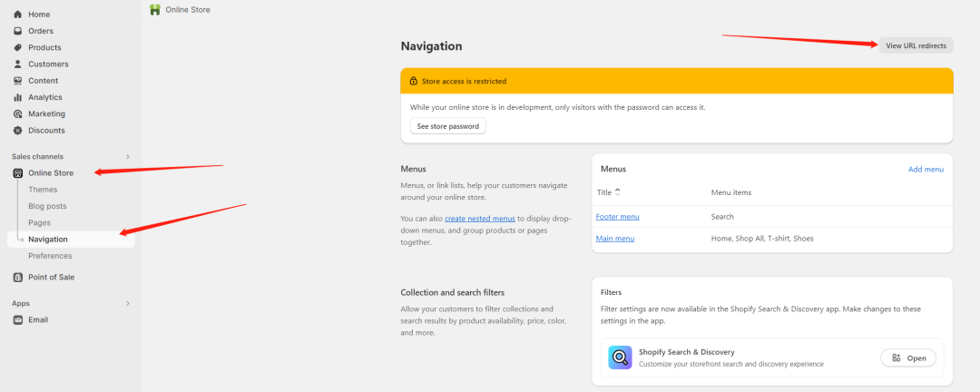
Task: Expand the Sales channels chevron
Action: point(128,156)
